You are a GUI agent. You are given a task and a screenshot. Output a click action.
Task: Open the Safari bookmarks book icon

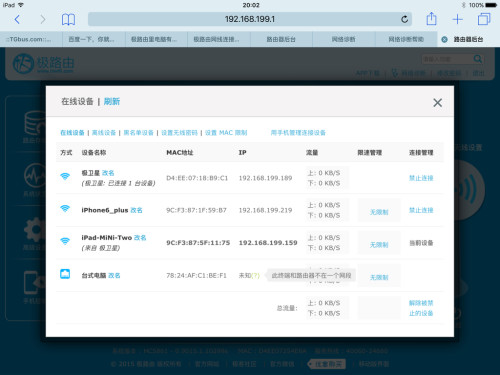click(x=68, y=19)
